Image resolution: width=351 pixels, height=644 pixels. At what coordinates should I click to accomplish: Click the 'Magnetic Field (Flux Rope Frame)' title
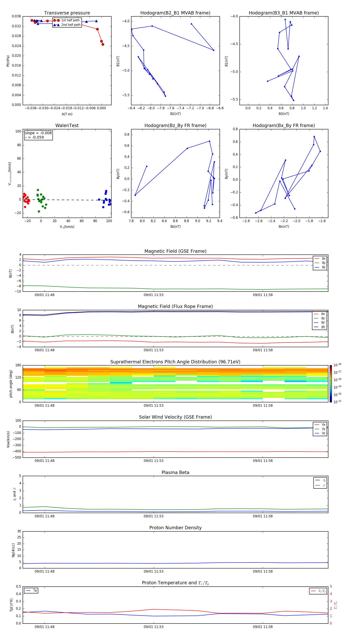tap(175, 307)
